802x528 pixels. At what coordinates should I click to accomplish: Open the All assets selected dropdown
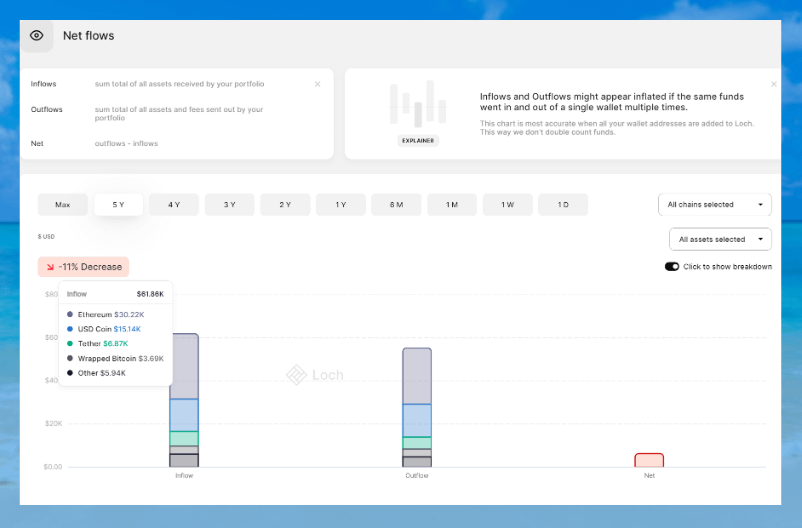(x=720, y=239)
